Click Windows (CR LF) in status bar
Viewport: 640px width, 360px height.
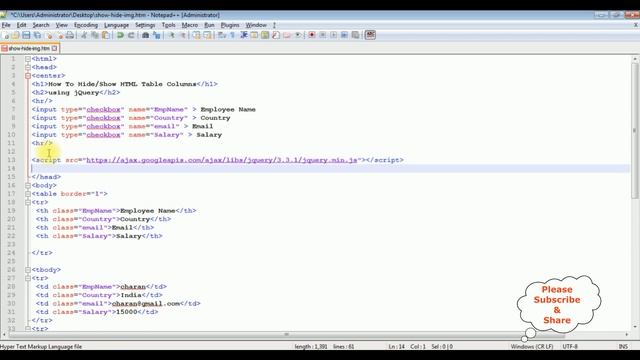(532, 347)
